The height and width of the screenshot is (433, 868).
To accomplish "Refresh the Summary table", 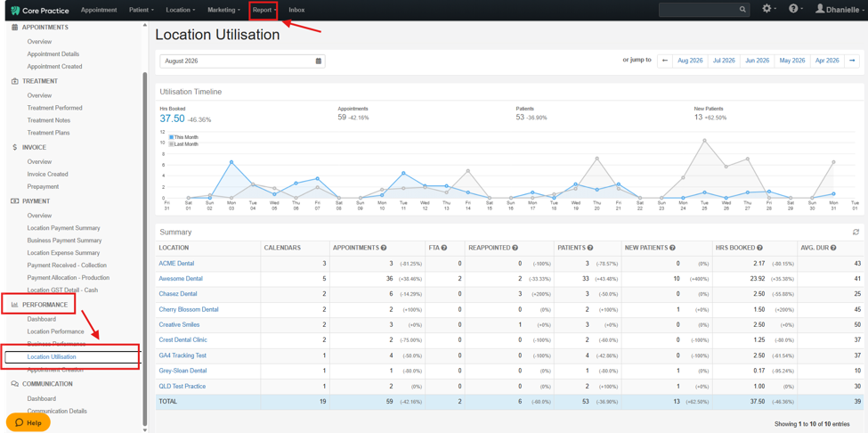I will point(856,233).
